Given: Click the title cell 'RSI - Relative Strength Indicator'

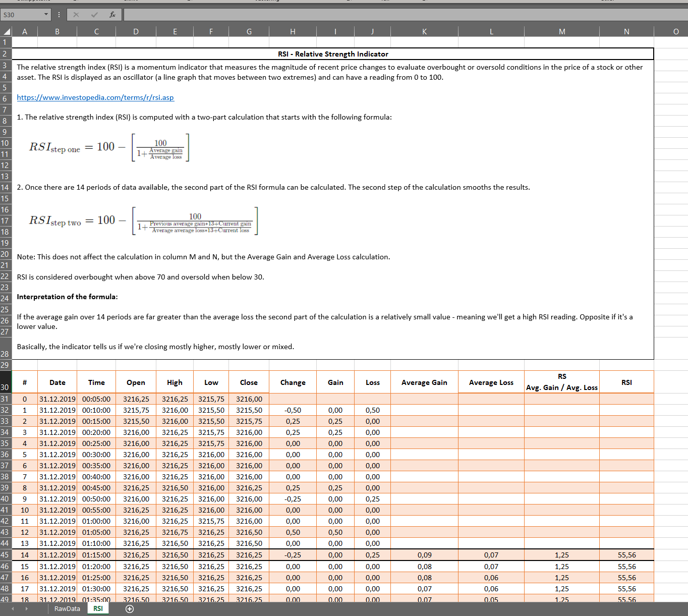Looking at the screenshot, I should pyautogui.click(x=333, y=54).
